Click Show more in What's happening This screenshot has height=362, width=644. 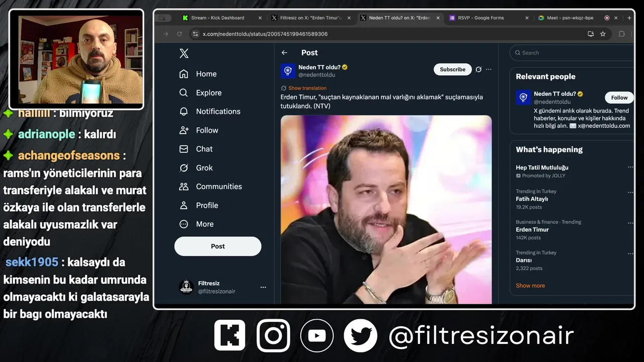pyautogui.click(x=530, y=286)
